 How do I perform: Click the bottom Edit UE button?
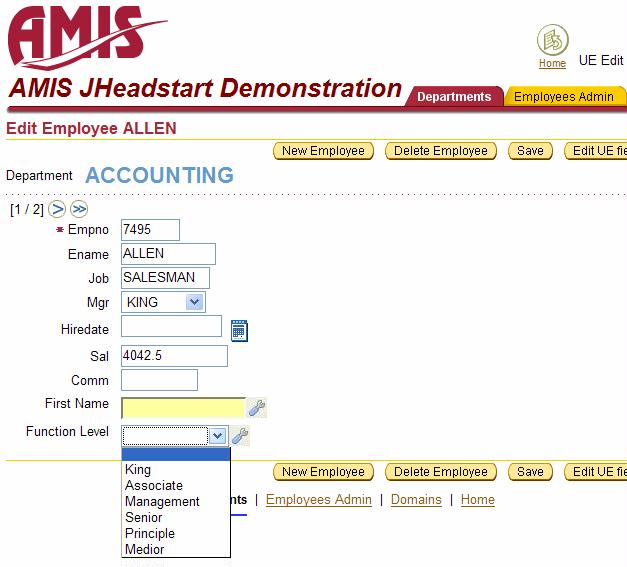pos(596,472)
